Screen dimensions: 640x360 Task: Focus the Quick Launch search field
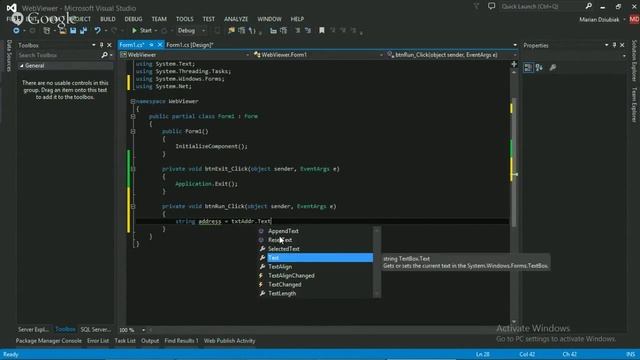542,6
